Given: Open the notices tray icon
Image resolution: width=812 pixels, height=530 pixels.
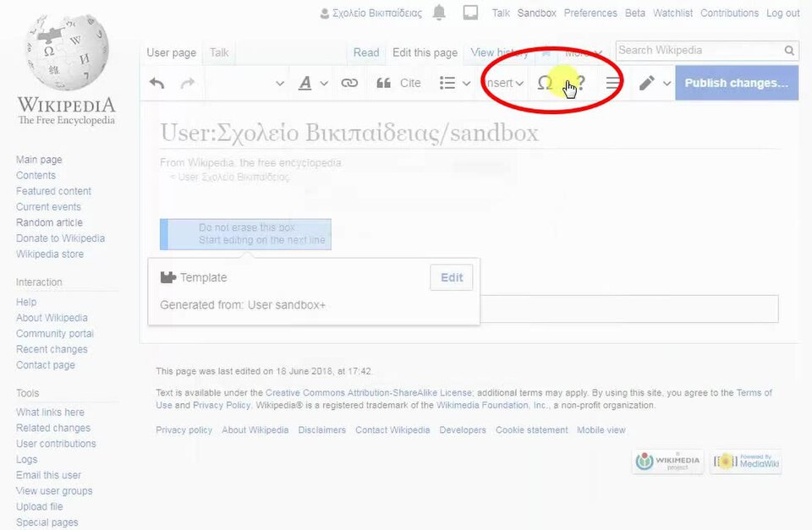Looking at the screenshot, I should pyautogui.click(x=470, y=13).
